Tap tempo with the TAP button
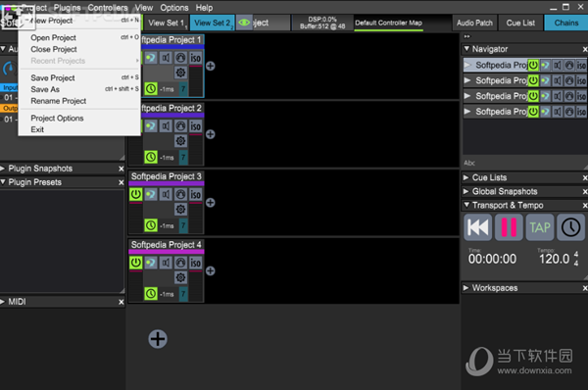The height and width of the screenshot is (390, 588). 540,227
